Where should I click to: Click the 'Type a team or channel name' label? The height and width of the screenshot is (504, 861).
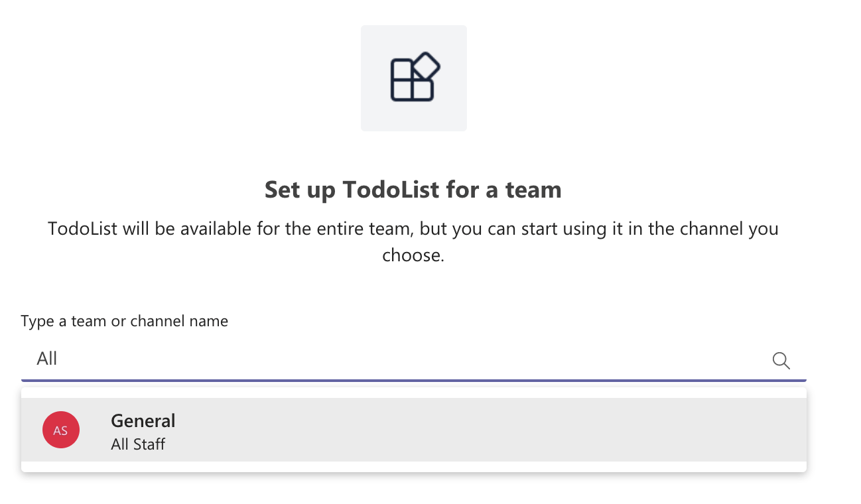124,321
